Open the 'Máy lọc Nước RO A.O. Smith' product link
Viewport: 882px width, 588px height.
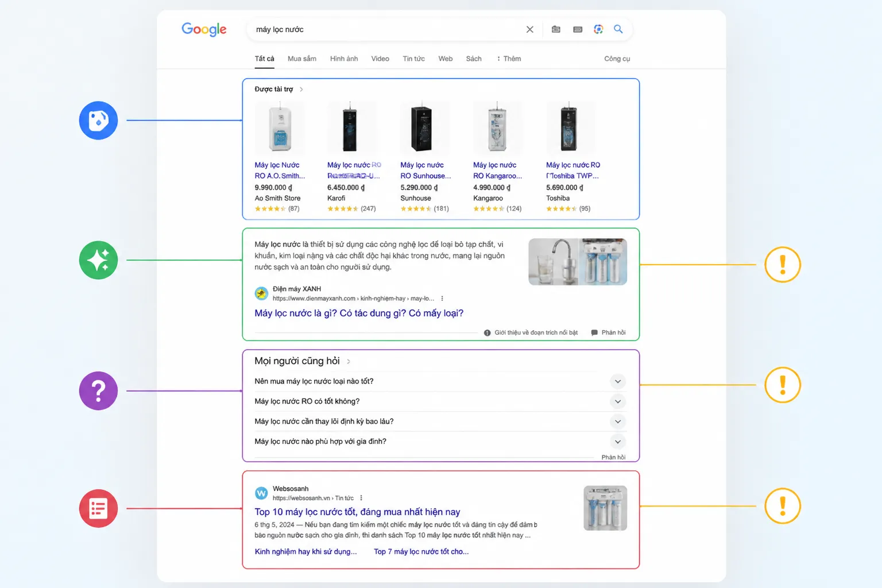(x=280, y=171)
